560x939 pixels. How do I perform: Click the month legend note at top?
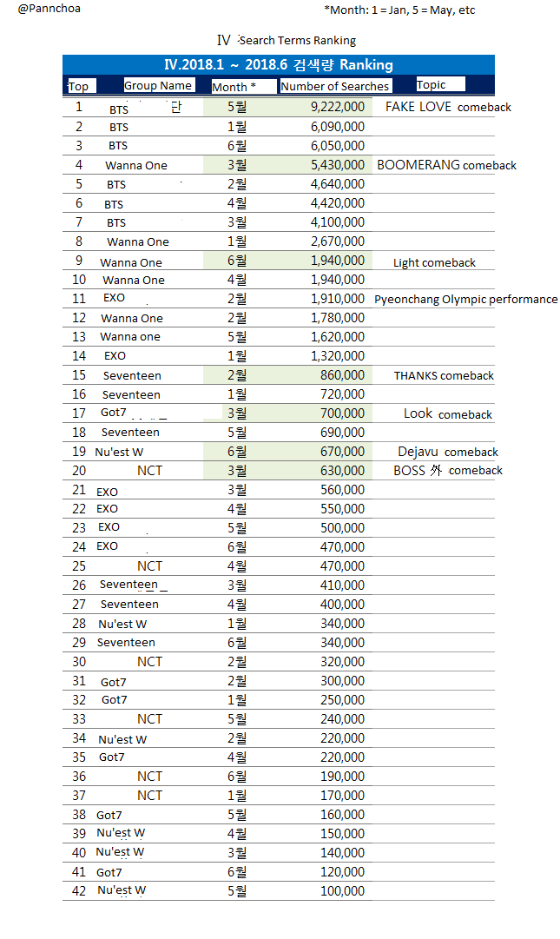[399, 10]
